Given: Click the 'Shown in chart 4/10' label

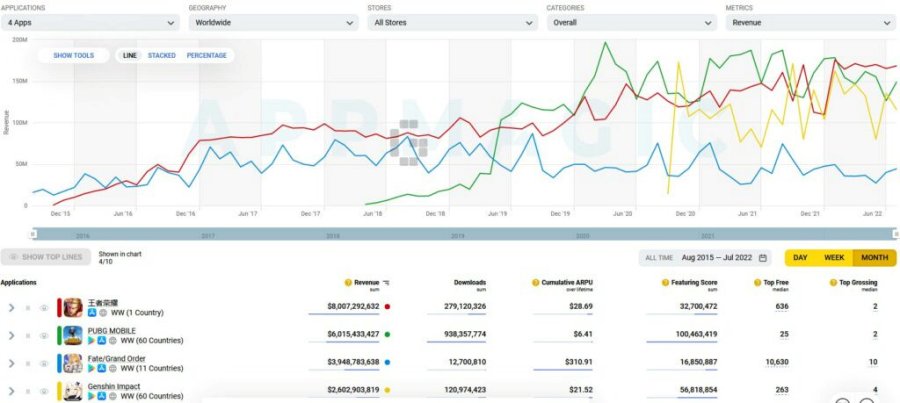Looking at the screenshot, I should [120, 257].
